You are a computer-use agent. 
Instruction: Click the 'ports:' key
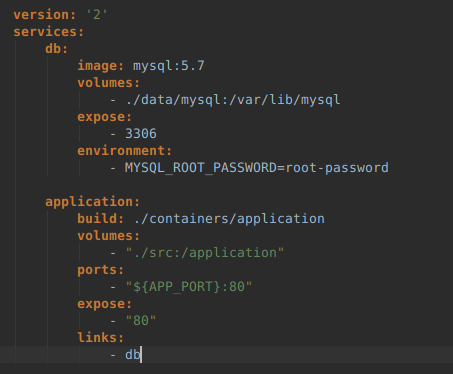click(x=101, y=270)
